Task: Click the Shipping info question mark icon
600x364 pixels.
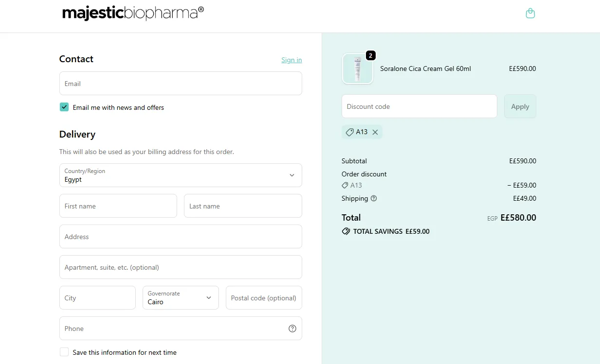Action: coord(374,198)
